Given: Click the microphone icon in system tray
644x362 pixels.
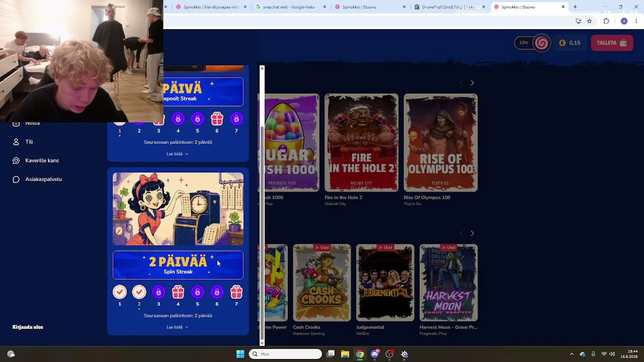Looking at the screenshot, I should [x=593, y=354].
